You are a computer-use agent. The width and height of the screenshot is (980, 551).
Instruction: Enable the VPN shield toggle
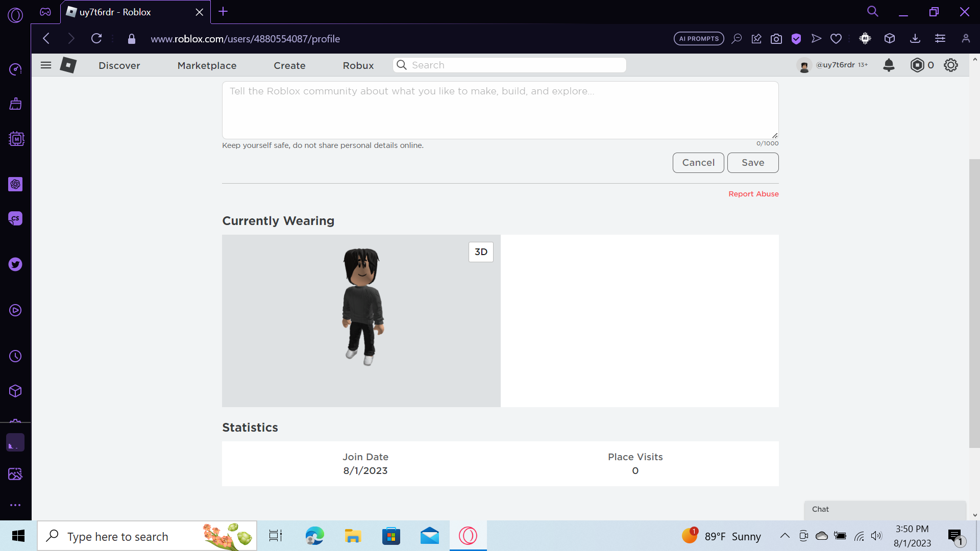click(796, 38)
